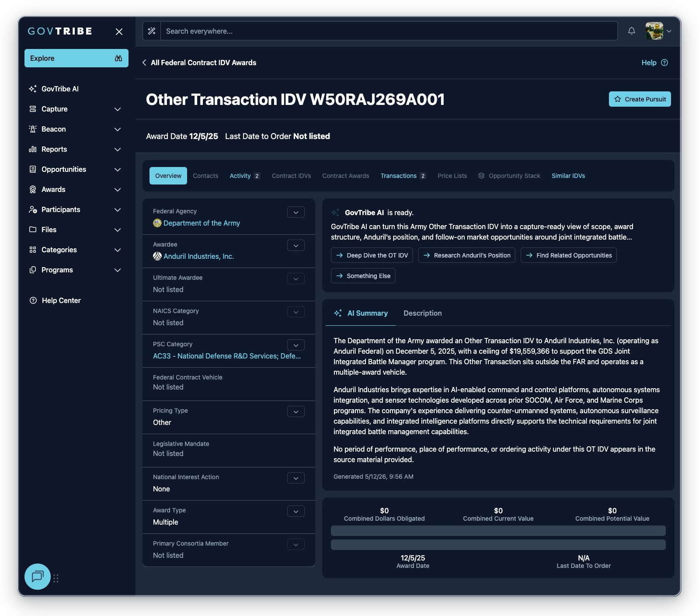Screen dimensions: 699x616
Task: Click Deep Dive the OT IDV
Action: coord(372,255)
